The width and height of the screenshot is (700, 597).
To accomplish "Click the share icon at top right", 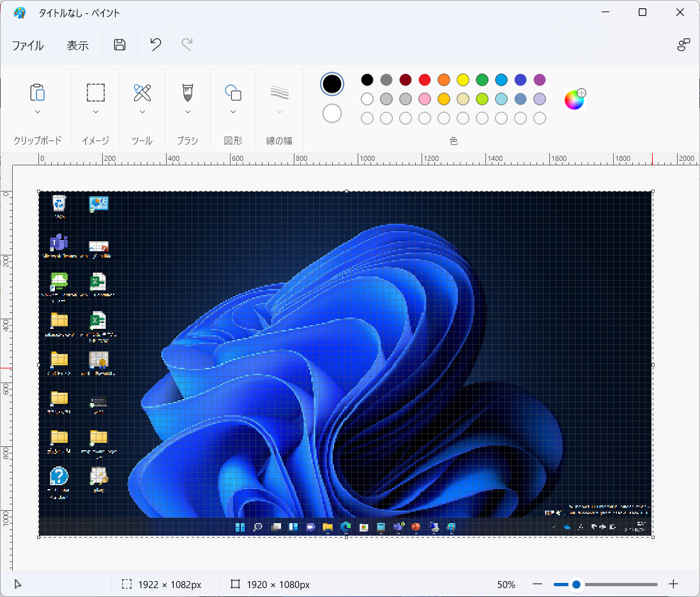I will (683, 45).
